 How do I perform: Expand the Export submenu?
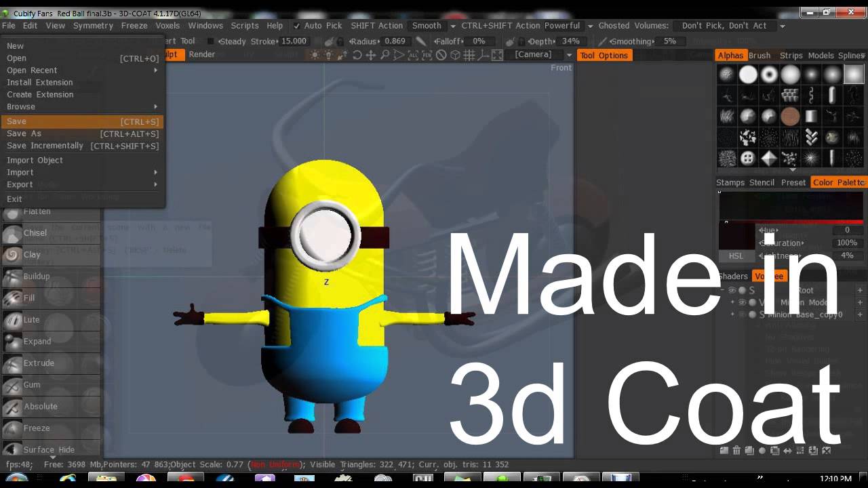tap(82, 185)
